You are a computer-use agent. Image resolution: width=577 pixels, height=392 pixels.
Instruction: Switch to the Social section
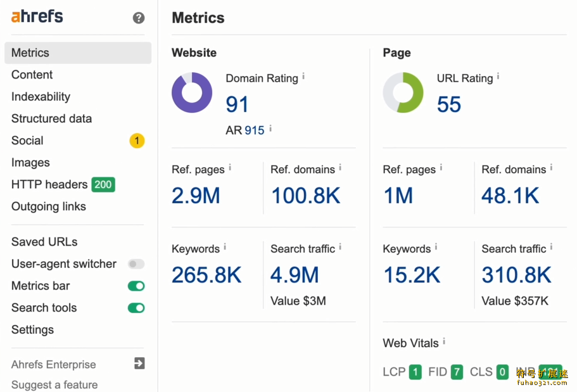tap(27, 141)
